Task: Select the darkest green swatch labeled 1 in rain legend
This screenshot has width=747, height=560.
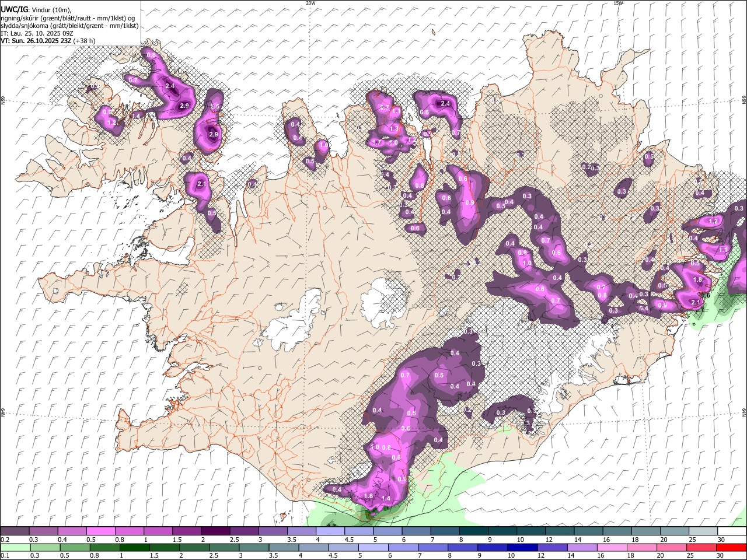Action: click(134, 547)
